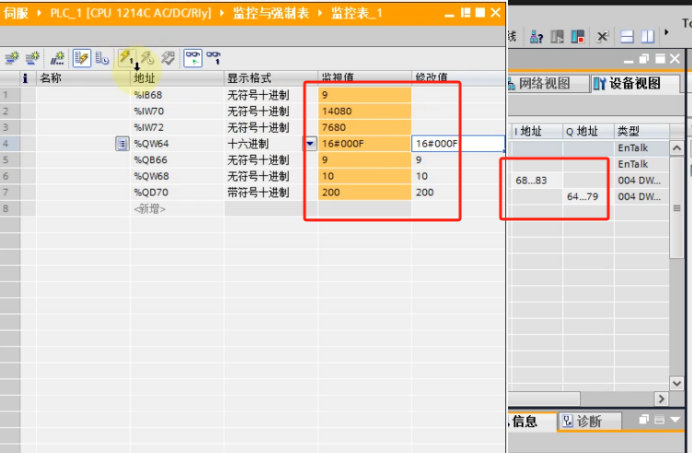The width and height of the screenshot is (692, 453).
Task: Click monitor value 7680
Action: [365, 128]
